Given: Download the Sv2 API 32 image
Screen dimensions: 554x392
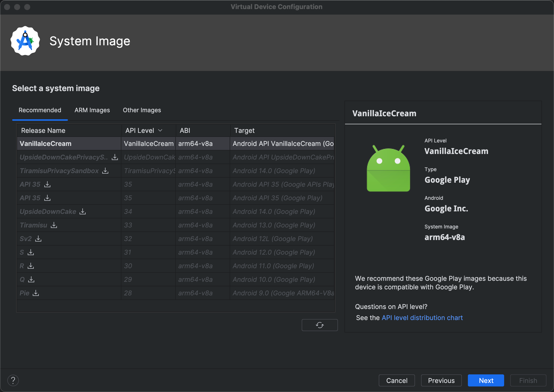Looking at the screenshot, I should (x=38, y=239).
